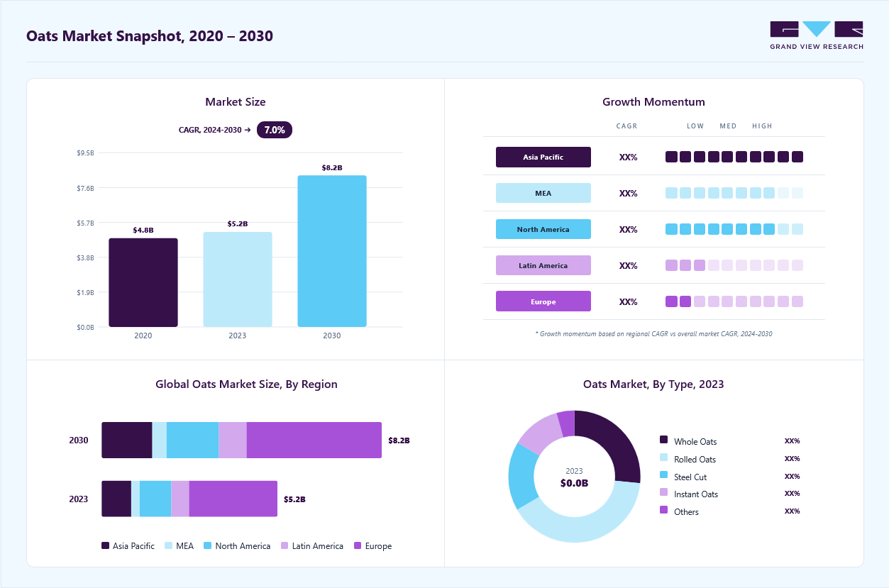Click the Others legend swatch
The image size is (889, 588).
point(664,510)
